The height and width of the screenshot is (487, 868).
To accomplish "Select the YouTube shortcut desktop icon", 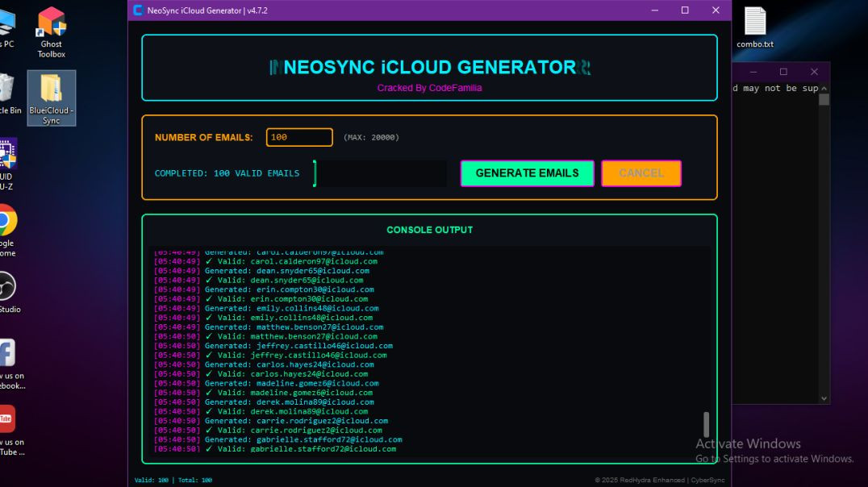I will click(x=11, y=431).
